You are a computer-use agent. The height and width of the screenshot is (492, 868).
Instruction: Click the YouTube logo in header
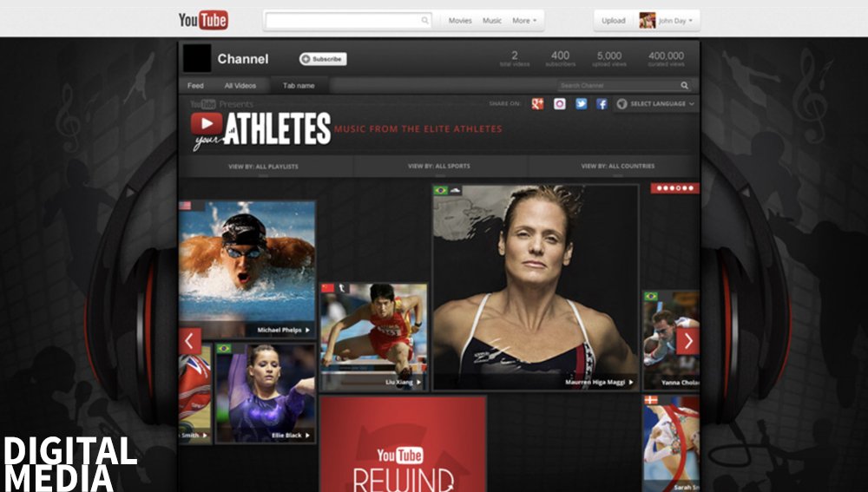coord(203,21)
